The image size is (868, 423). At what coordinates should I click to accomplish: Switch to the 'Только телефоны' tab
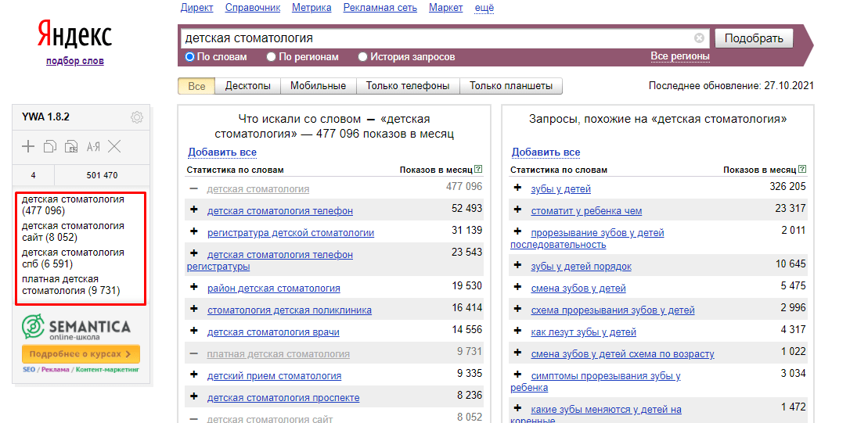[408, 86]
